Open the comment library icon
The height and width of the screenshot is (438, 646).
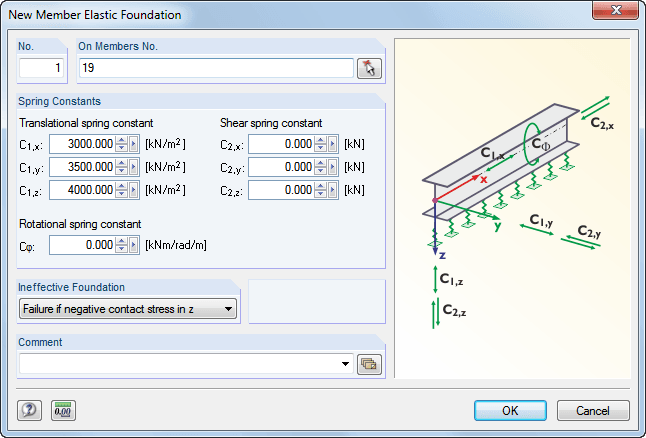tap(370, 364)
